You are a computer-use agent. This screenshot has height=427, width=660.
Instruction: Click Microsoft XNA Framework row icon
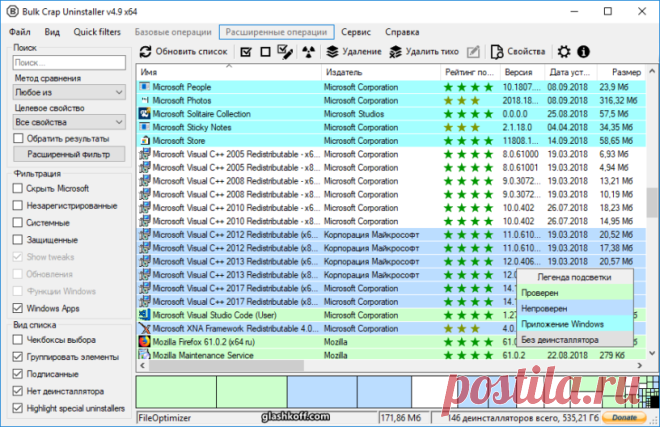click(x=144, y=328)
